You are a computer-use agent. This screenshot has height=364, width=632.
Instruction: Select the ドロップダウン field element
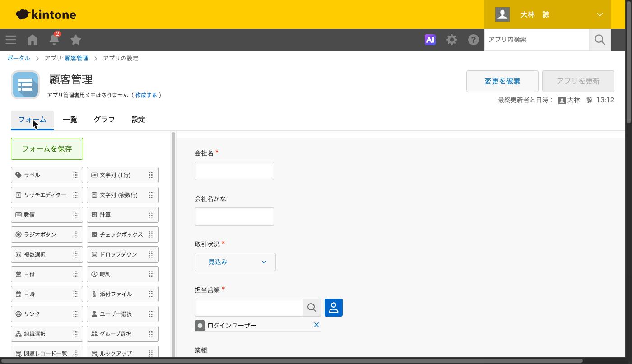[x=123, y=254]
